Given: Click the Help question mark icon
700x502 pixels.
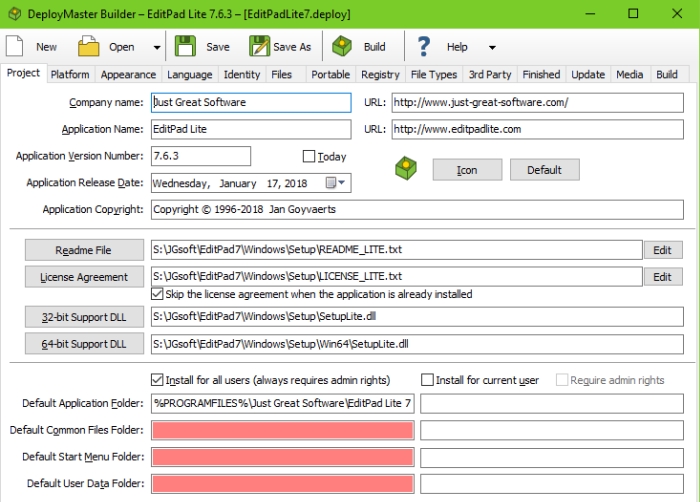Looking at the screenshot, I should (424, 46).
